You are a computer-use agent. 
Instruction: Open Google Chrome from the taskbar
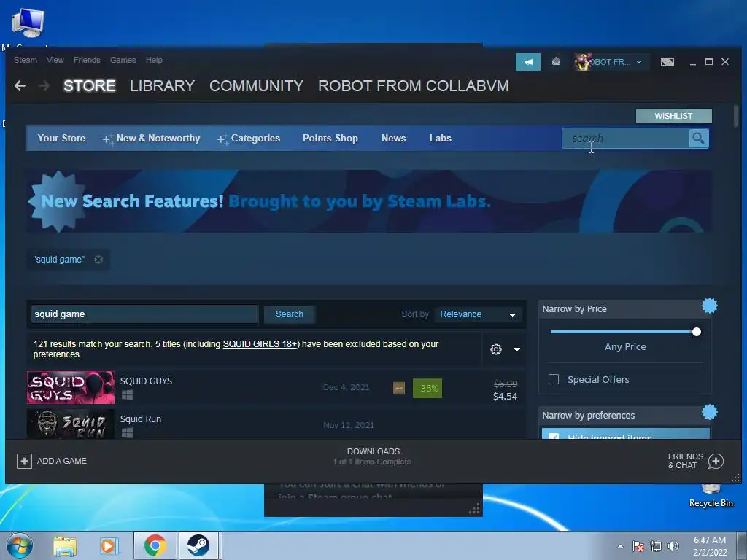155,545
